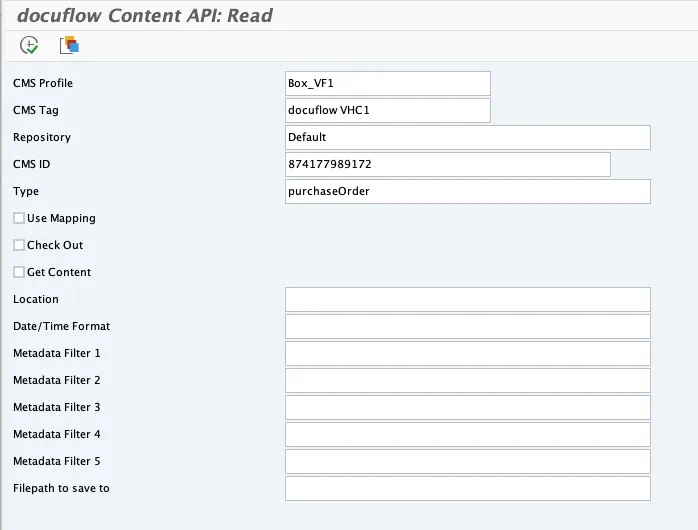Click the Date/Time Format input field
This screenshot has height=530, width=698.
pyautogui.click(x=468, y=326)
